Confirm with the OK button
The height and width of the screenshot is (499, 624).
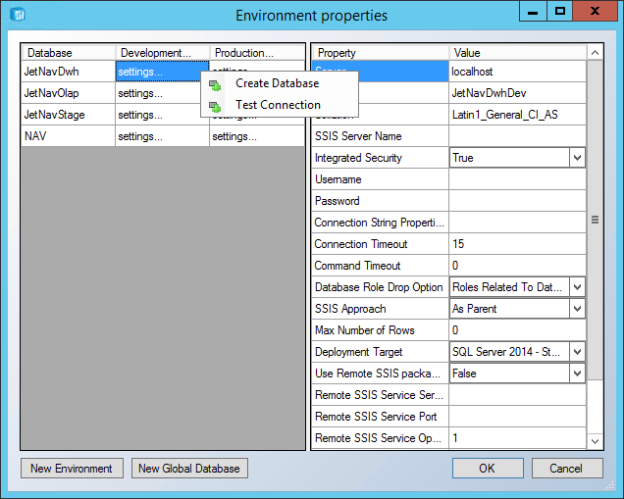(488, 468)
